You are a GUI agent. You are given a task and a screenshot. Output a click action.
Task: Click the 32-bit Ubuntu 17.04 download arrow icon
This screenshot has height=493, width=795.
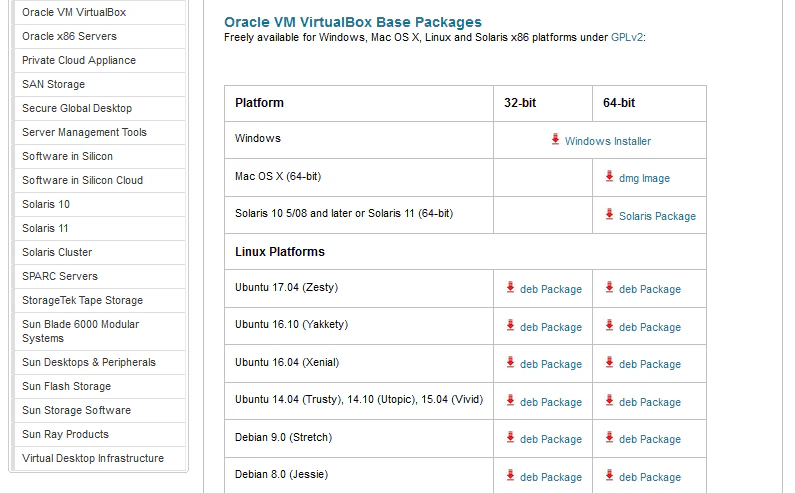click(510, 287)
